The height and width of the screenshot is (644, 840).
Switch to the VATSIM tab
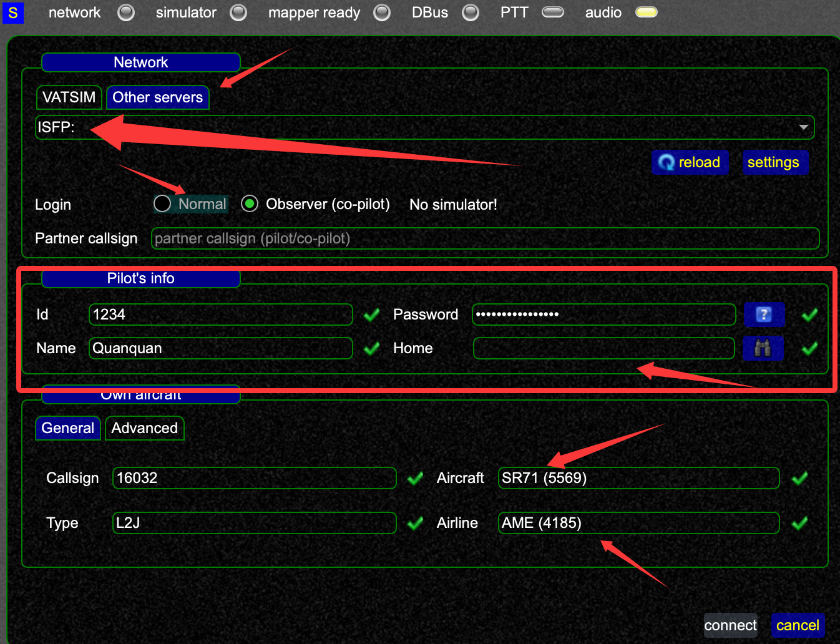[x=69, y=97]
